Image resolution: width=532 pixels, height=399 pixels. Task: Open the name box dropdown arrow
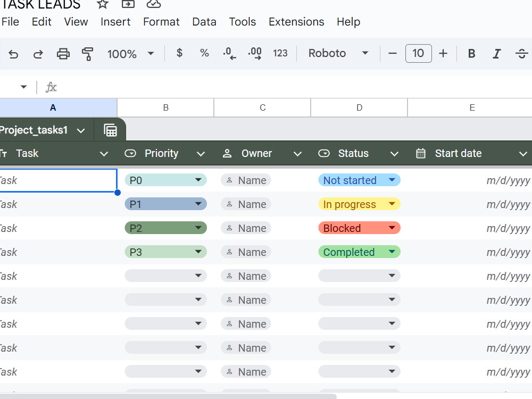(23, 87)
